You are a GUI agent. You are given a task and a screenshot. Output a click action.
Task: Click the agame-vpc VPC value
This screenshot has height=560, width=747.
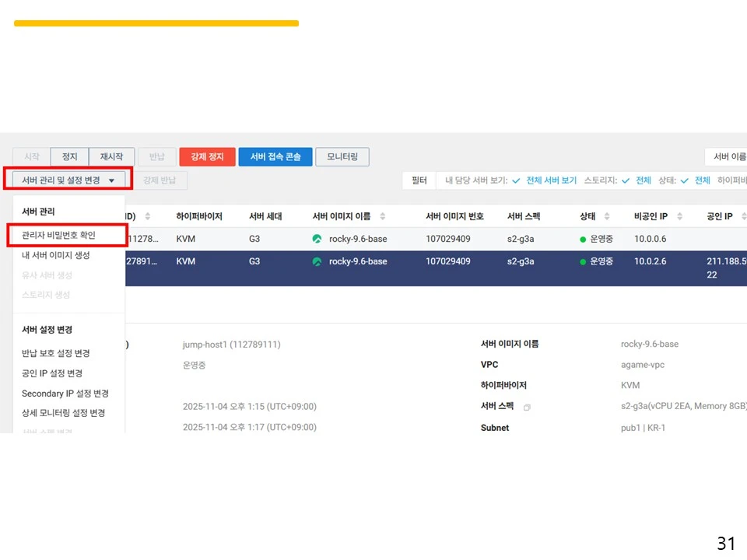tap(642, 365)
